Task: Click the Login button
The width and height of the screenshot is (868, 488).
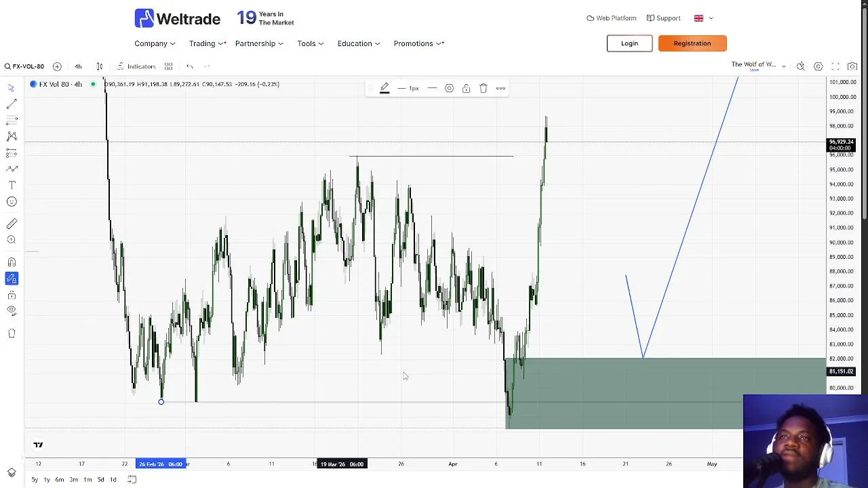Action: pos(629,43)
